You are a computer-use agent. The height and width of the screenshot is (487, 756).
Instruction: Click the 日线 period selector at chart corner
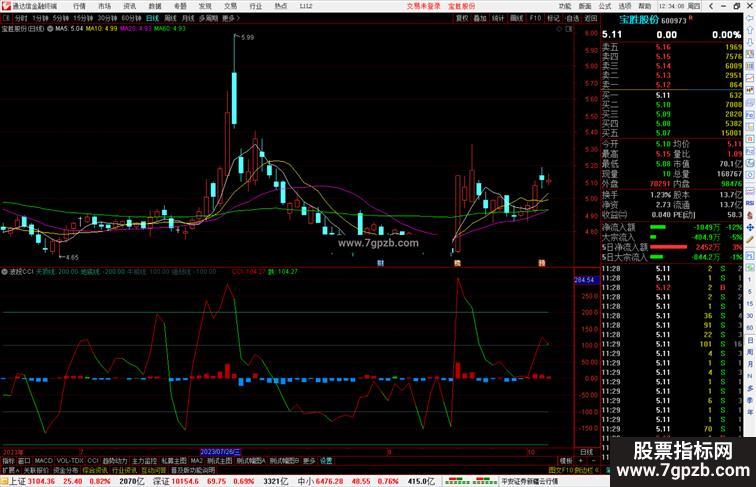point(587,452)
